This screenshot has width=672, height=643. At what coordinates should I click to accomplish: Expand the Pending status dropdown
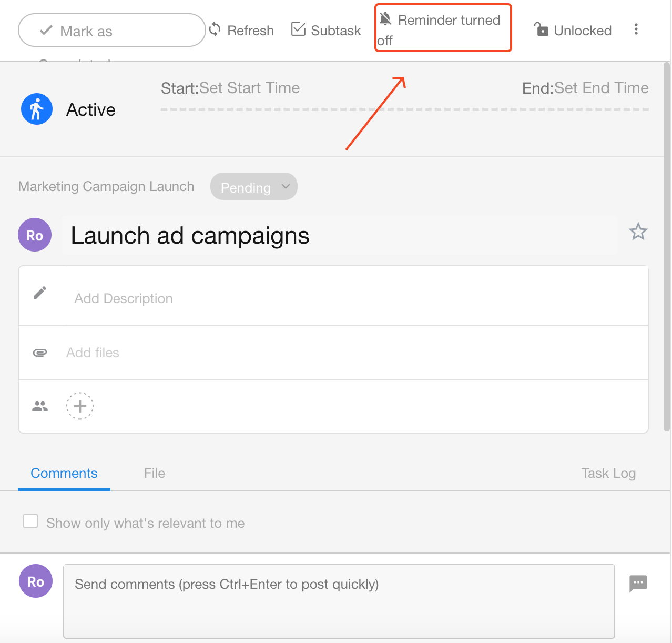click(254, 187)
